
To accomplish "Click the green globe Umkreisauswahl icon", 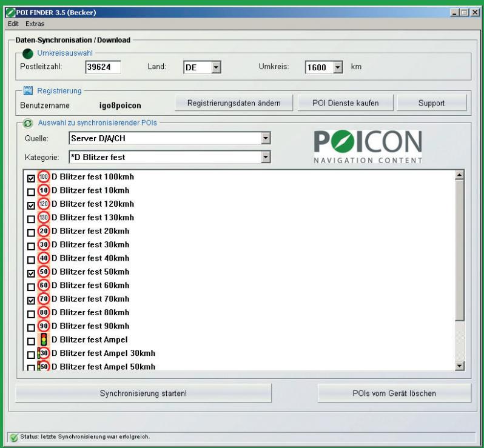I will [28, 54].
